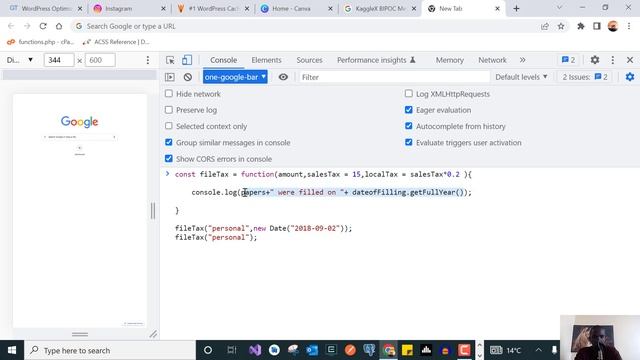640x360 pixels.
Task: Open the Performance insights tab
Action: 376,60
